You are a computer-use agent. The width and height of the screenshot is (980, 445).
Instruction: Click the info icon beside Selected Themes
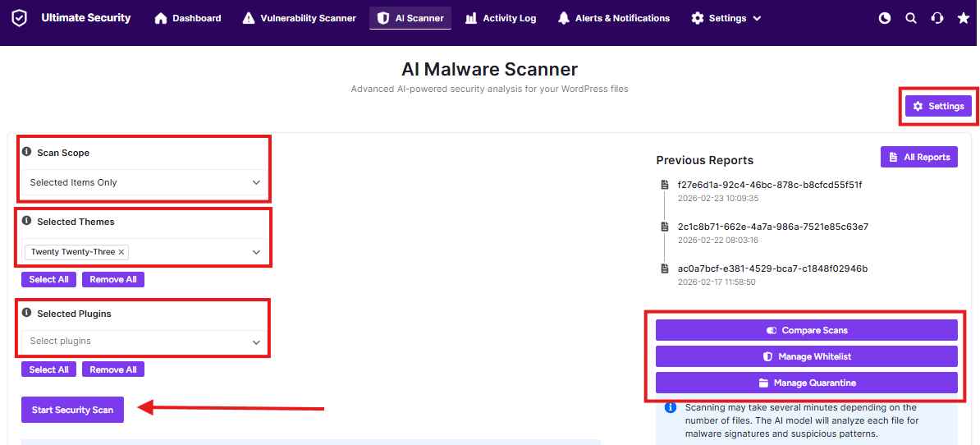27,221
